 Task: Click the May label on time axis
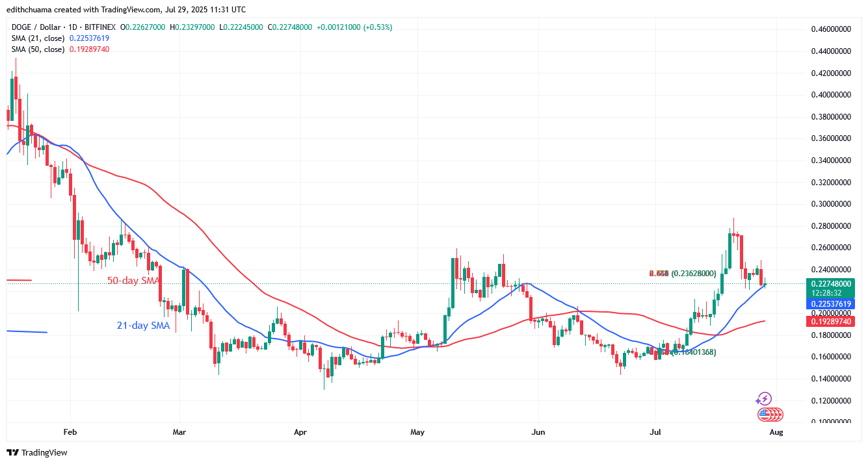coord(418,432)
